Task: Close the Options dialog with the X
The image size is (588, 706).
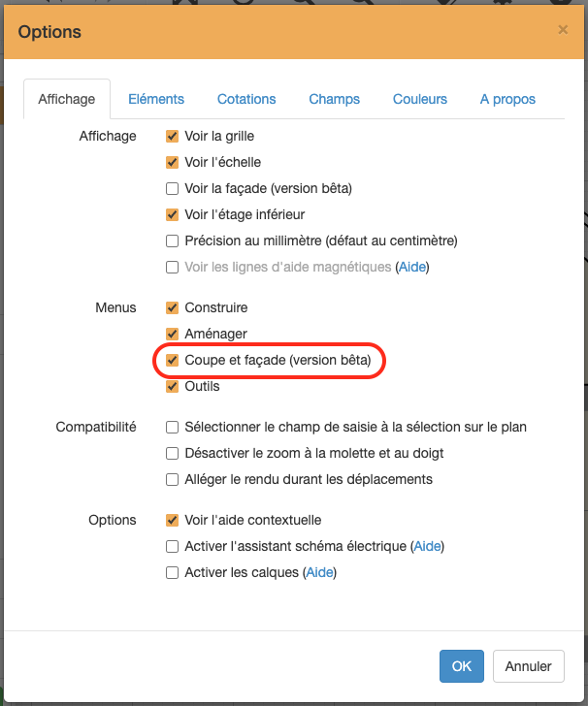Action: (563, 30)
